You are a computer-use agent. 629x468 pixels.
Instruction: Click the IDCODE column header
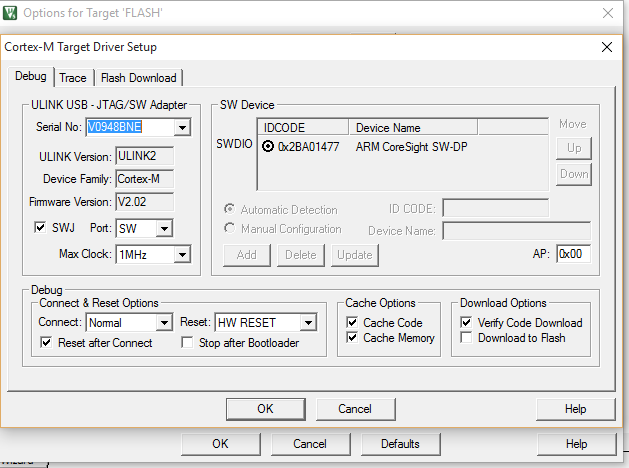click(303, 128)
